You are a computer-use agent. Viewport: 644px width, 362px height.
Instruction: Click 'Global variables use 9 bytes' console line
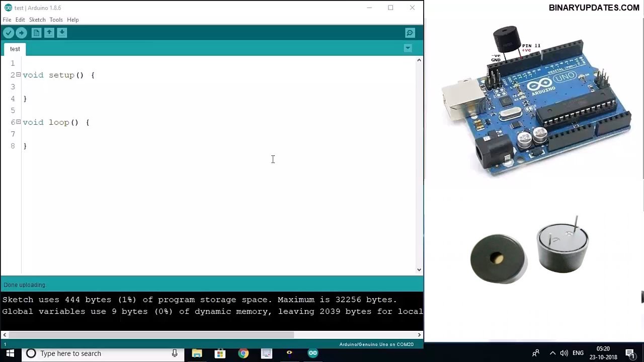click(x=212, y=312)
